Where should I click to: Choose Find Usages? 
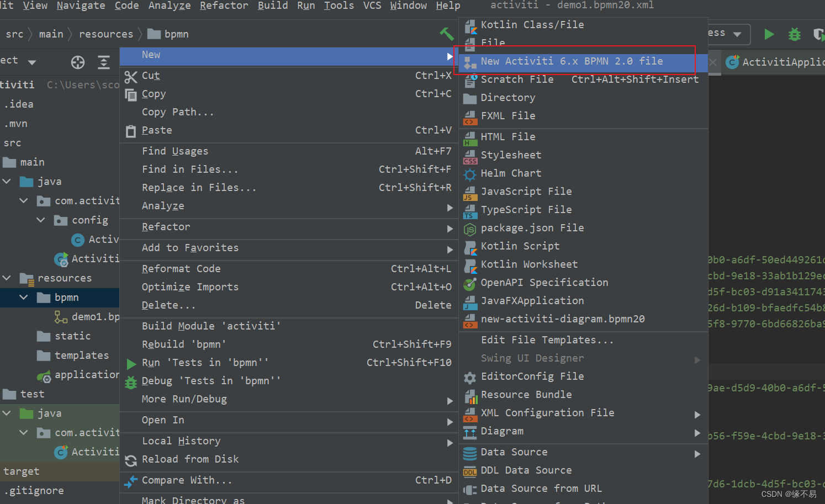click(x=288, y=151)
